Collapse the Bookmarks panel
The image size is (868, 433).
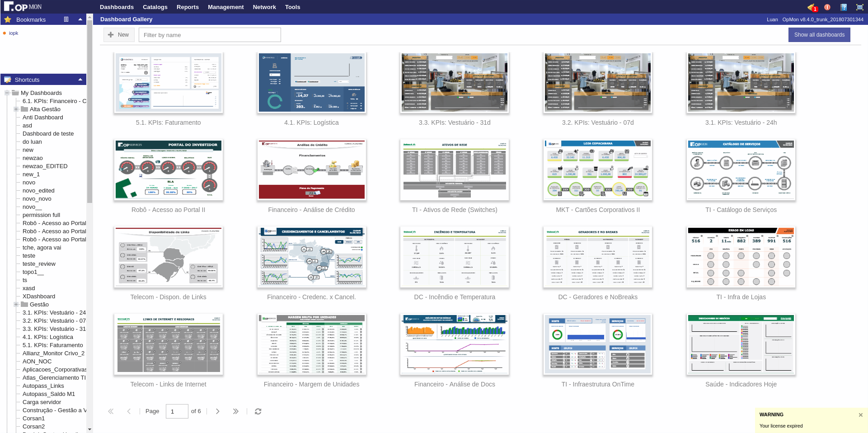[80, 19]
